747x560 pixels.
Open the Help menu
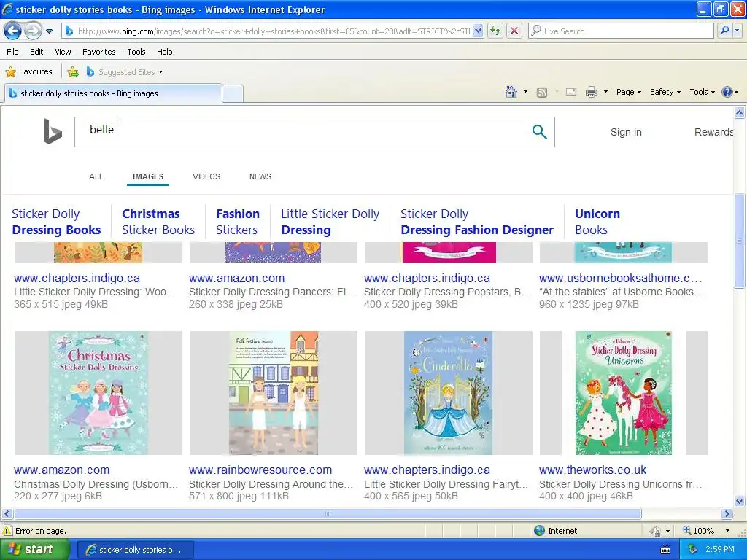pyautogui.click(x=165, y=52)
